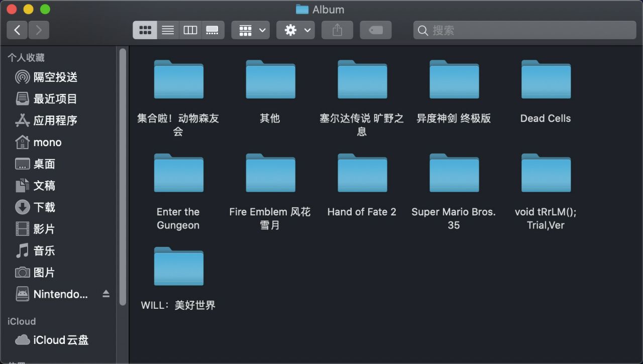Open iCloud 云盘 in the sidebar
Viewport: 643px width, 364px height.
click(x=52, y=340)
